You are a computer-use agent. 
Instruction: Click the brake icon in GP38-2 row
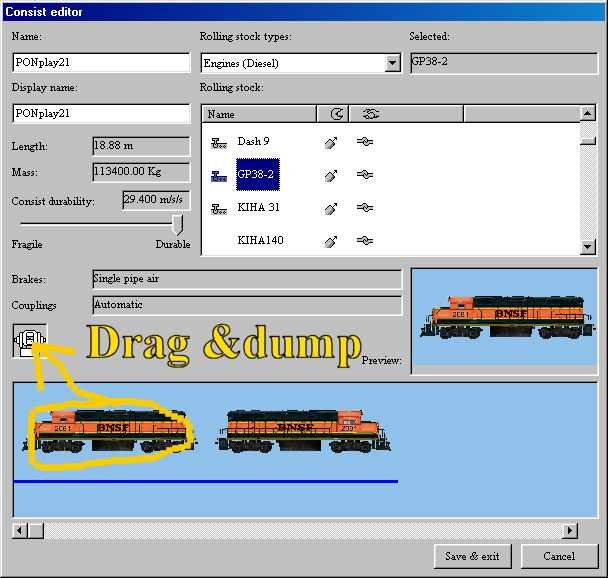click(331, 176)
